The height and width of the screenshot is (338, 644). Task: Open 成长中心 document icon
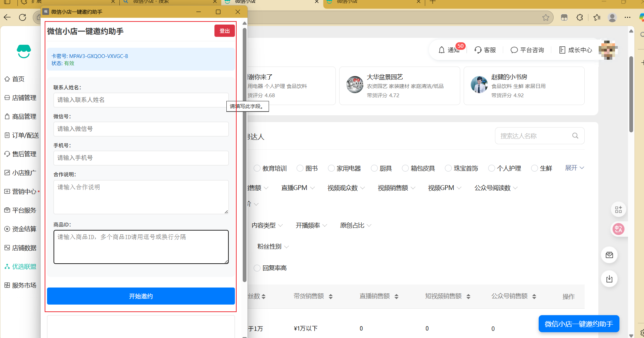tap(575, 50)
